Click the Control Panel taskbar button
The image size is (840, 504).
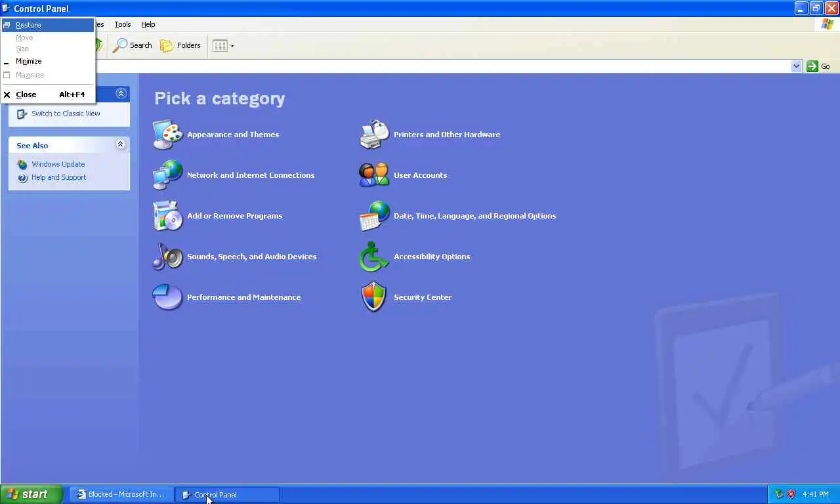(227, 494)
